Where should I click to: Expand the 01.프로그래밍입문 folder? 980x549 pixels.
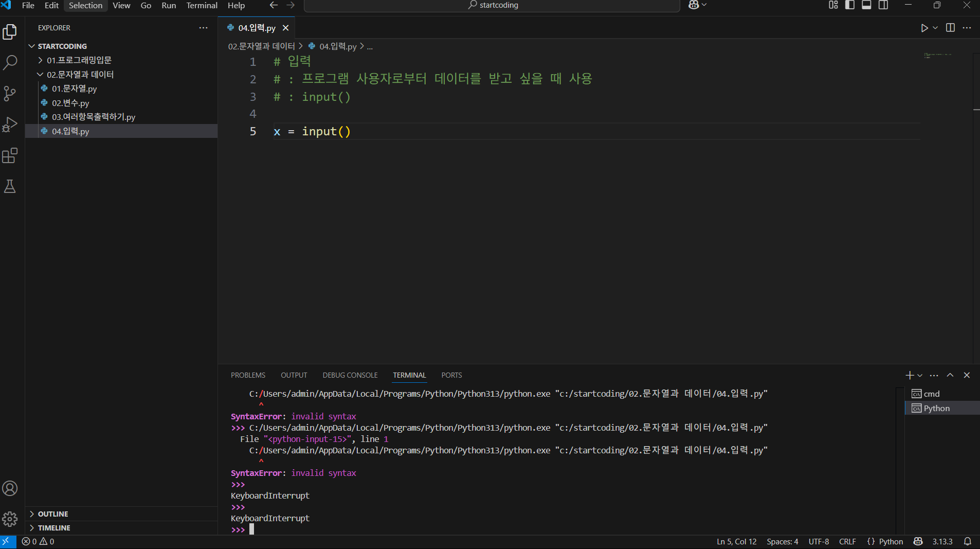coord(121,60)
